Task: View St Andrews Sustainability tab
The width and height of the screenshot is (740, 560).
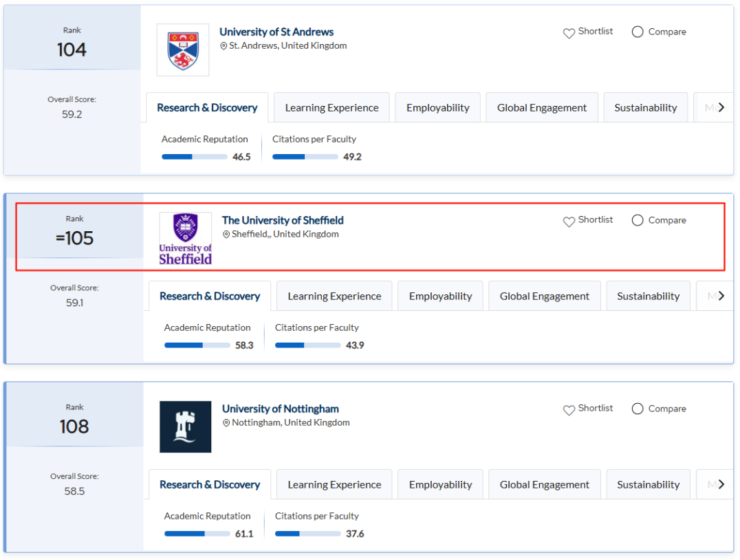Action: 646,107
